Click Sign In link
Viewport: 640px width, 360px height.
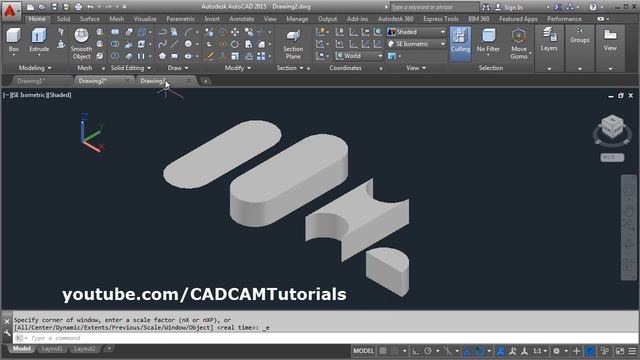pyautogui.click(x=513, y=7)
